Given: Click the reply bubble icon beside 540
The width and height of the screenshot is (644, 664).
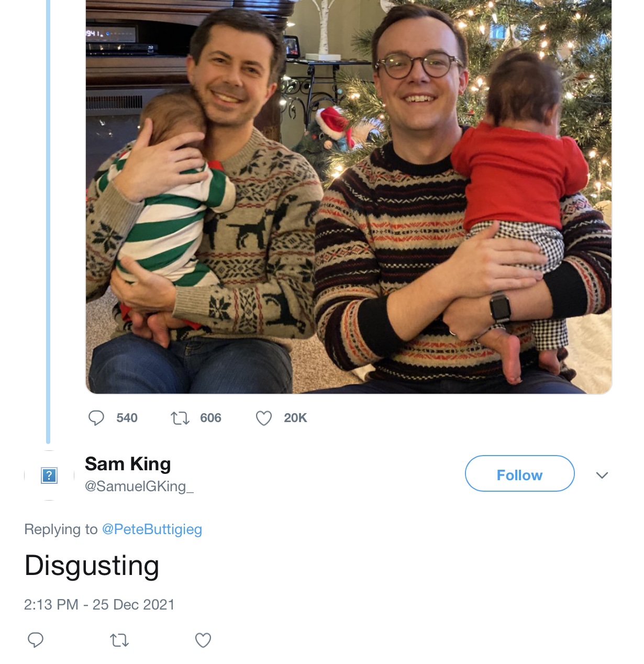Looking at the screenshot, I should [x=96, y=418].
